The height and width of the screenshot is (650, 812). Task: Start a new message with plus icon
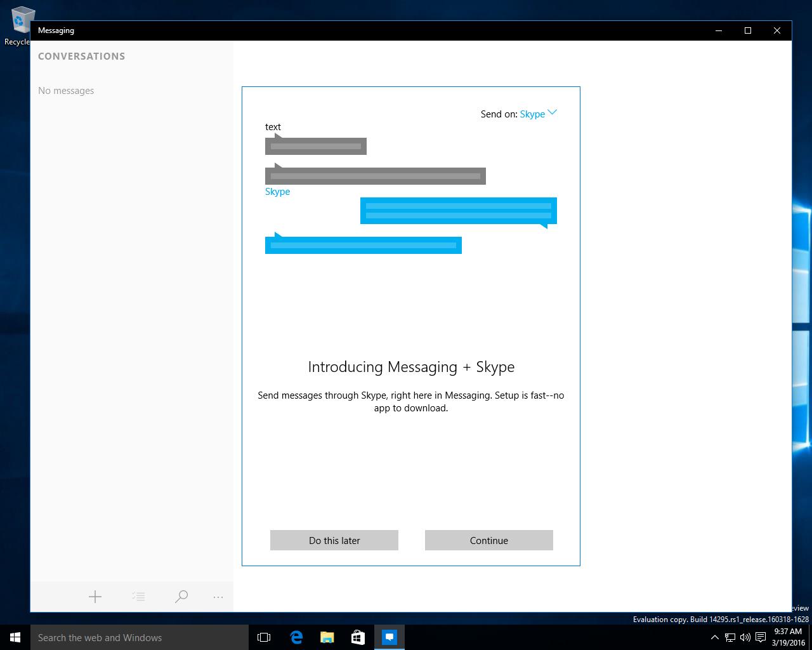(x=95, y=597)
